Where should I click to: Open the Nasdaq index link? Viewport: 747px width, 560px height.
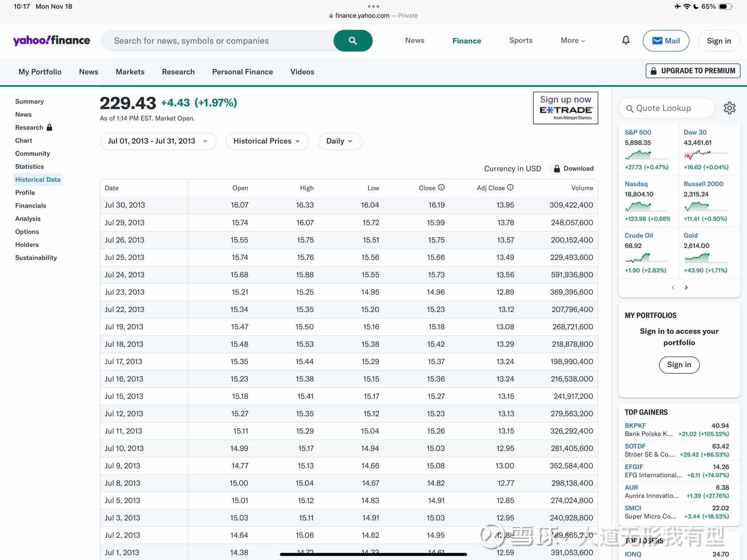[636, 184]
